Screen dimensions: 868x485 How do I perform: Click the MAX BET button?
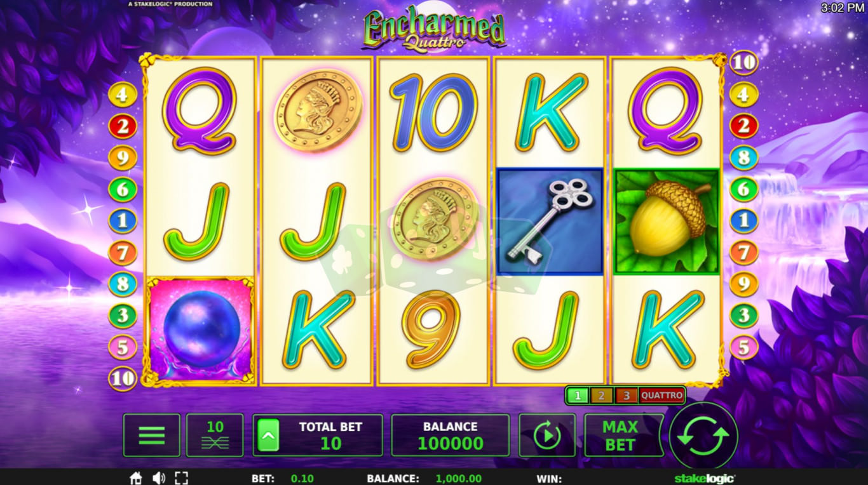click(x=620, y=435)
